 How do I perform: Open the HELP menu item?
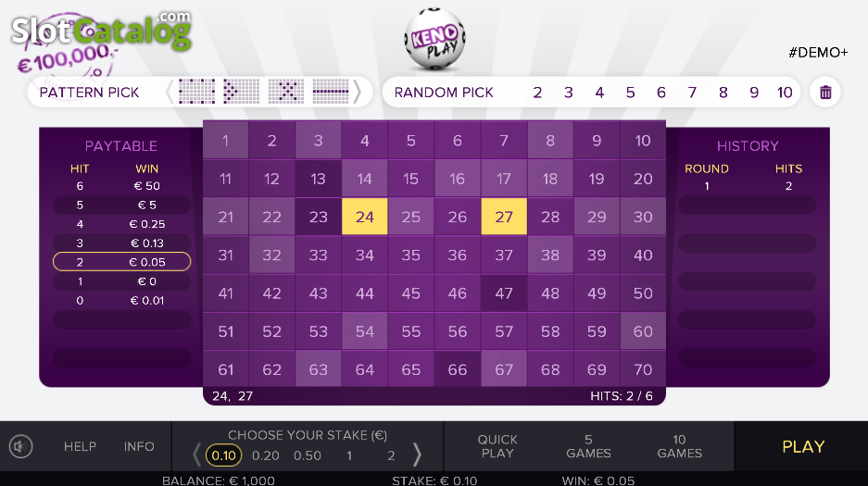[x=81, y=446]
